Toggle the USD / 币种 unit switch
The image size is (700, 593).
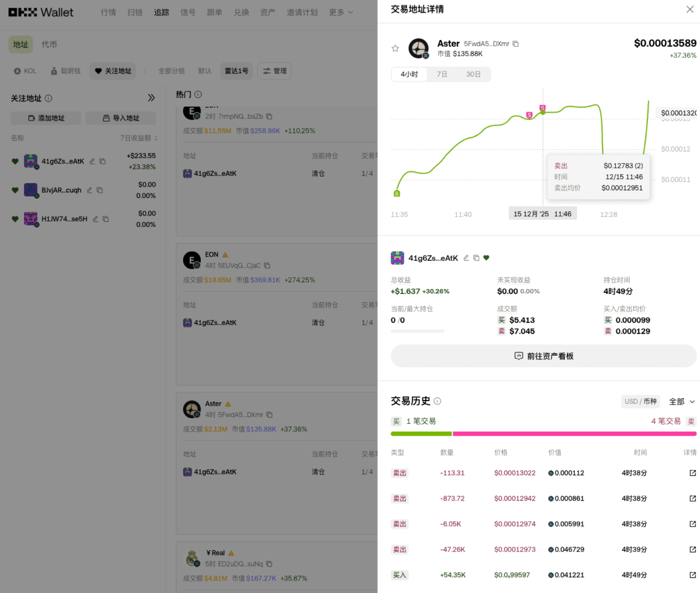pyautogui.click(x=640, y=401)
